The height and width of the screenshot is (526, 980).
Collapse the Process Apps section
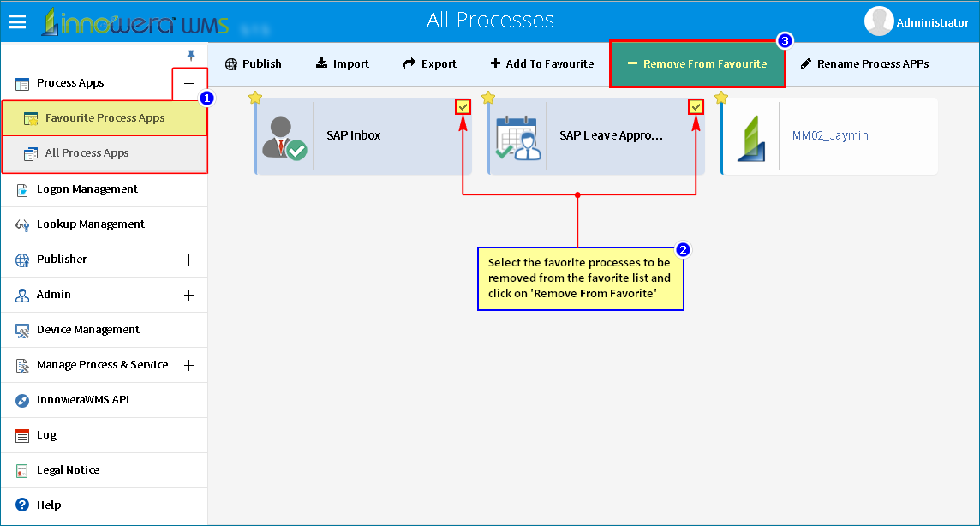click(188, 83)
